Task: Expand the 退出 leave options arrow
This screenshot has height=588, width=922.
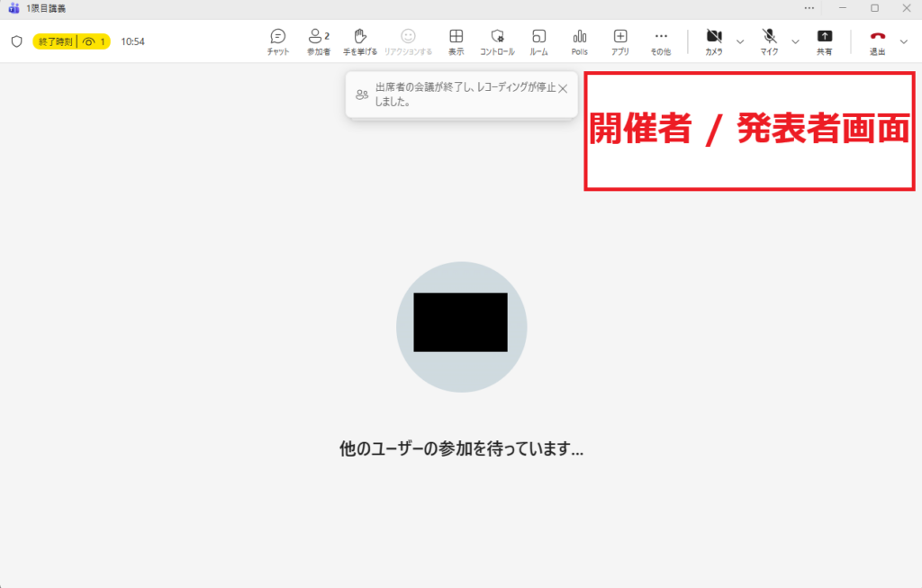Action: click(904, 41)
